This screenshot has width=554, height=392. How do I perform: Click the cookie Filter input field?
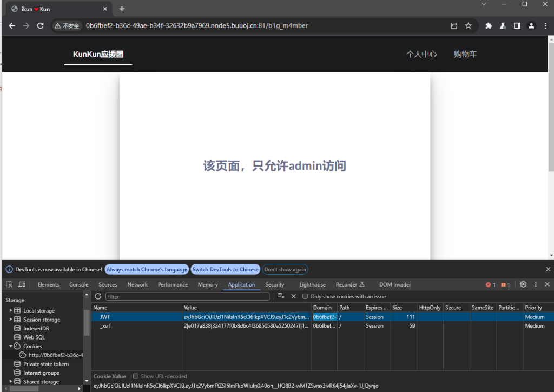[187, 296]
